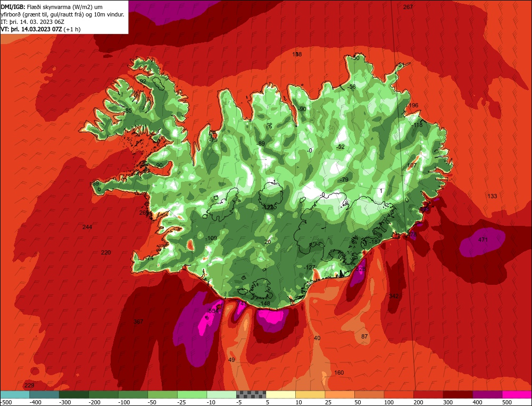This screenshot has height=406, width=532.
Task: Click the '528' value in the purple coastal patch
Action: coord(361,269)
